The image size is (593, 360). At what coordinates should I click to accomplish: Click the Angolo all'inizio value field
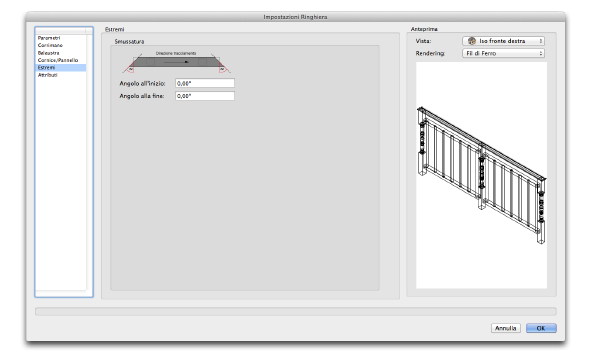tap(205, 83)
